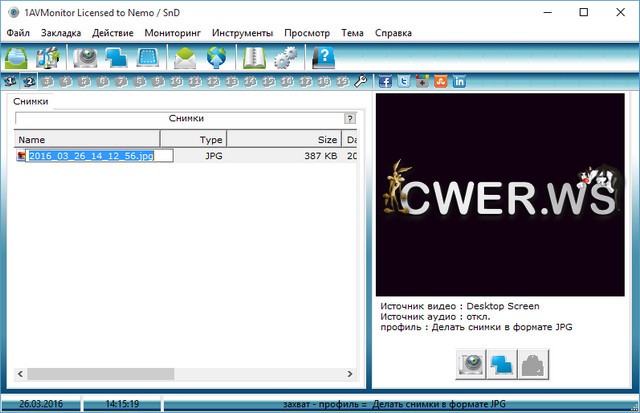Click the globe upload icon in toolbar

click(x=216, y=58)
